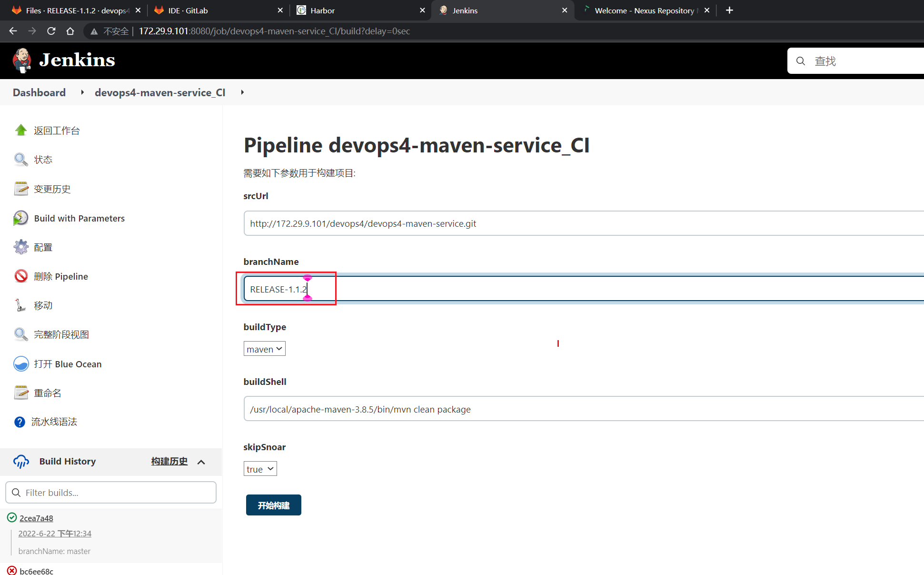Open build bc6ee68c link
The width and height of the screenshot is (924, 575).
(x=36, y=571)
